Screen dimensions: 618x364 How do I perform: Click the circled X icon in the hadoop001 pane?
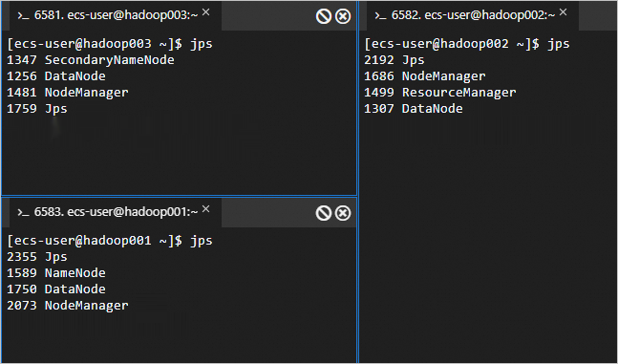343,213
